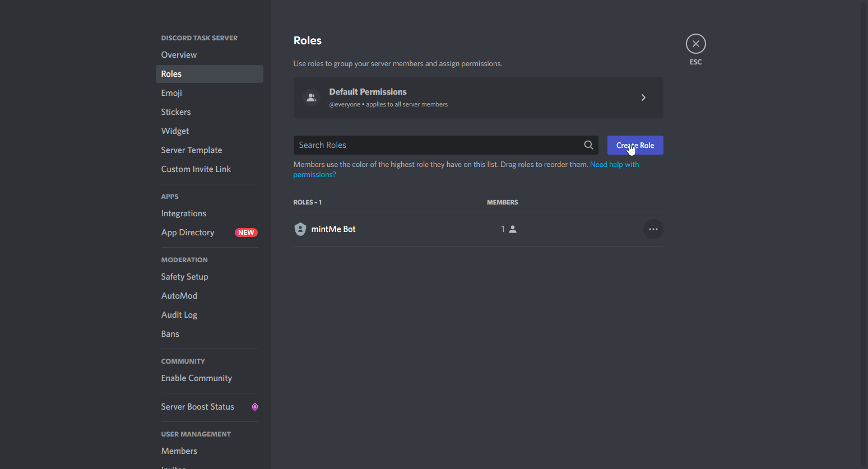The height and width of the screenshot is (469, 868).
Task: Select Enable Community in the sidebar
Action: [197, 378]
